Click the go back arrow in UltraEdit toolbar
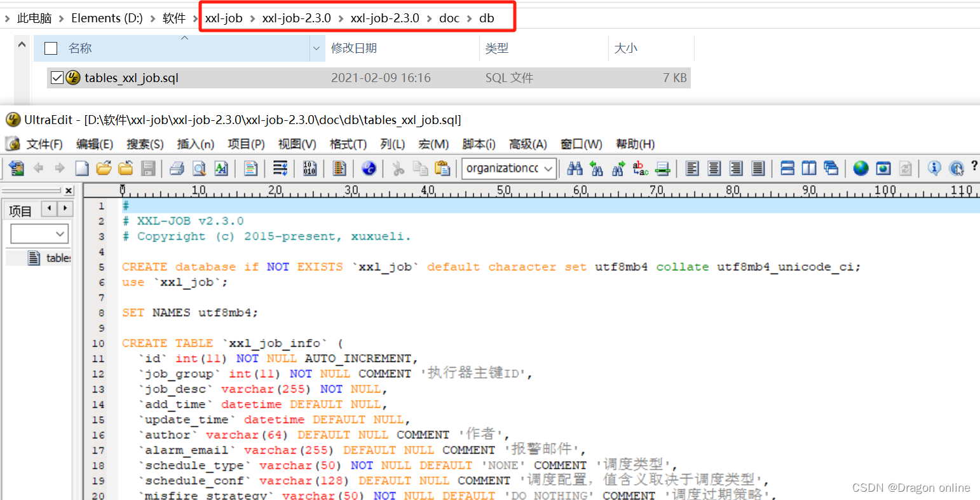This screenshot has width=980, height=500. [x=38, y=168]
